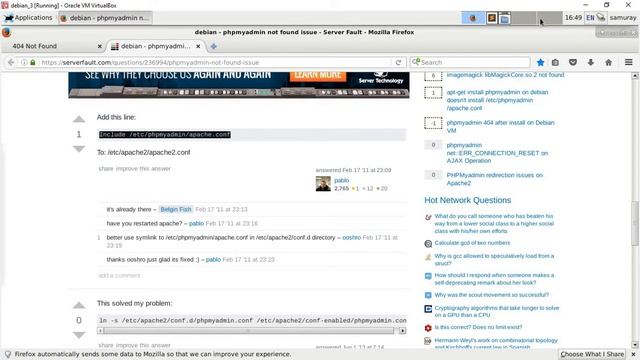
Task: Open ooshro's profile link in comments
Action: coord(351,238)
